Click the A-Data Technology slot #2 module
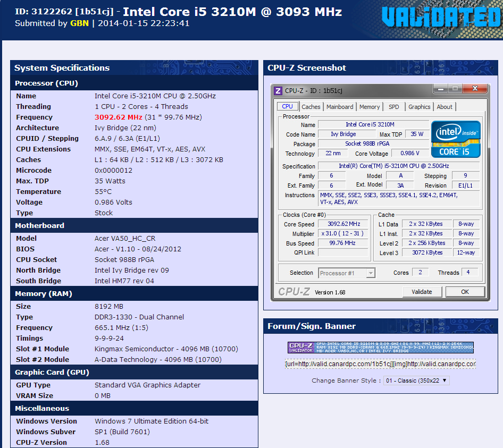Image resolution: width=503 pixels, height=448 pixels. pos(158,359)
